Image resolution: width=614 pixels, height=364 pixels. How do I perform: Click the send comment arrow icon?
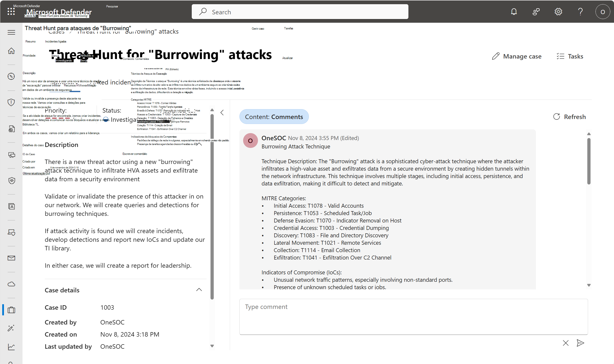coord(580,343)
